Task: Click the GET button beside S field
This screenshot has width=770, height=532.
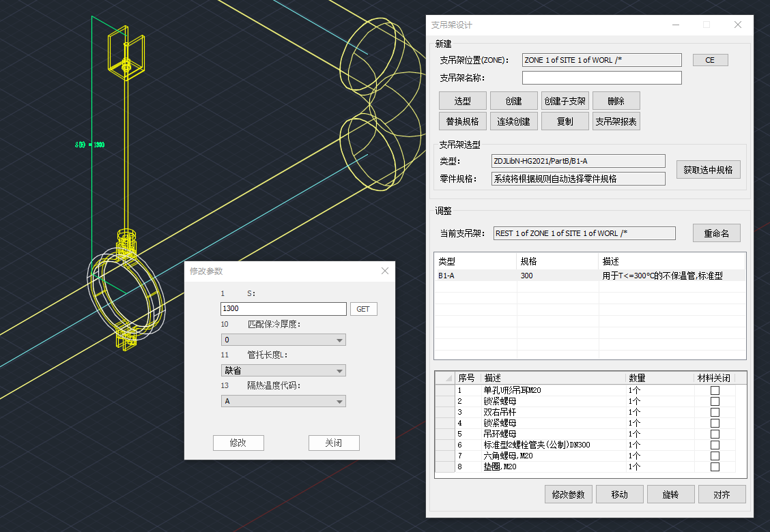Action: (363, 309)
